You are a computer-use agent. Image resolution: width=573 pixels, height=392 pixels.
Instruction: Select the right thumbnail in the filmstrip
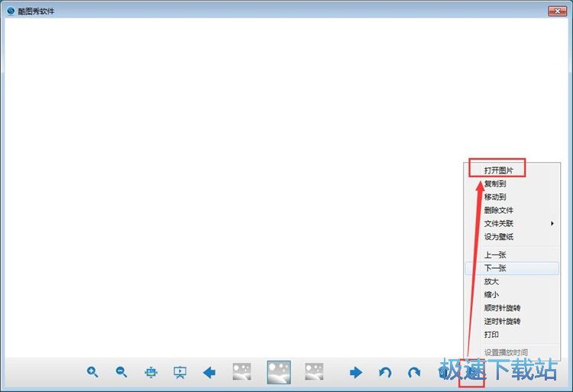(x=314, y=372)
